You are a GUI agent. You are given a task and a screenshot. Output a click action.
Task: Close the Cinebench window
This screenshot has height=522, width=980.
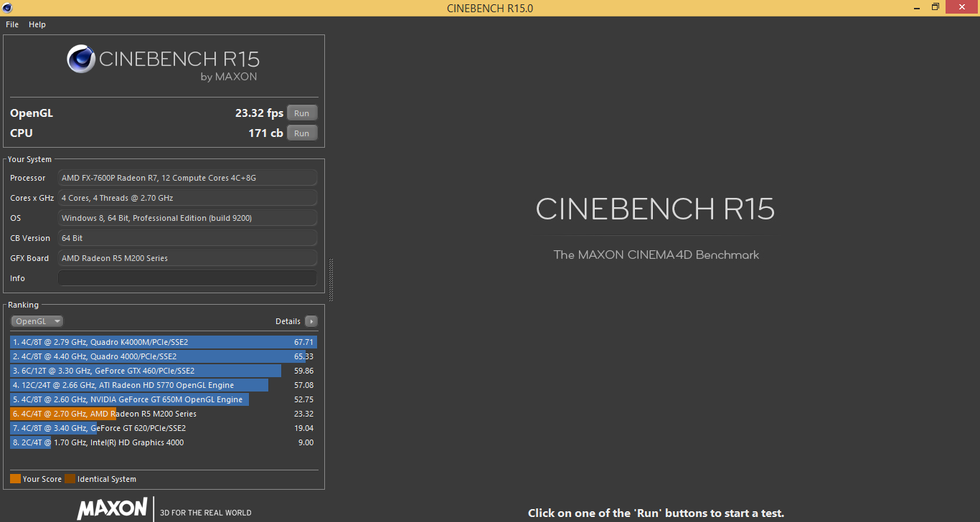point(962,7)
